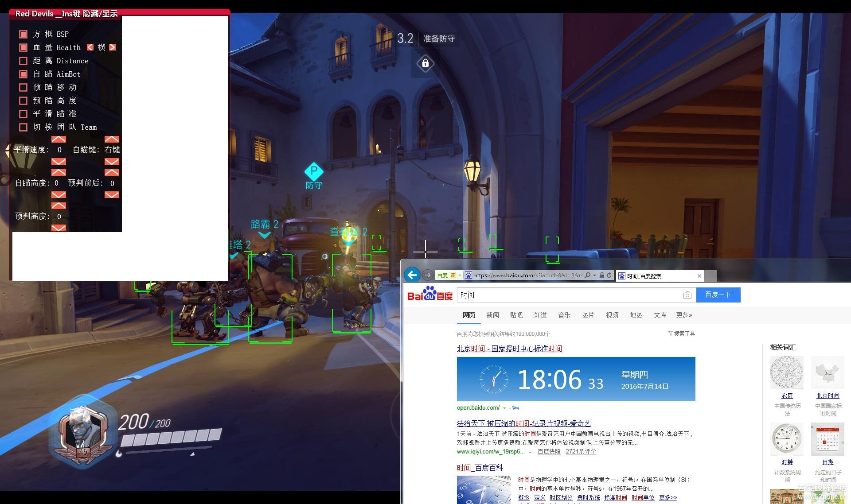Open the 日期 calendar thumbnail
Image resolution: width=851 pixels, height=504 pixels.
click(x=828, y=439)
